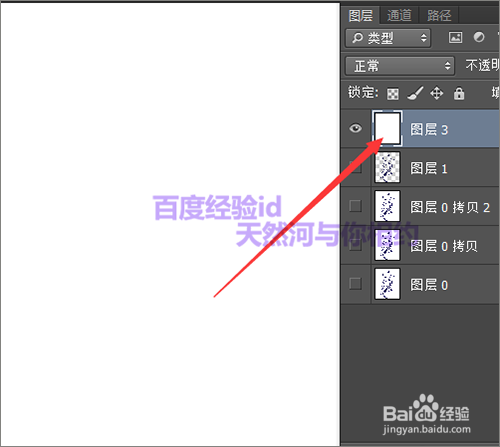
Task: Filter layers by pixel image icon
Action: click(x=455, y=37)
